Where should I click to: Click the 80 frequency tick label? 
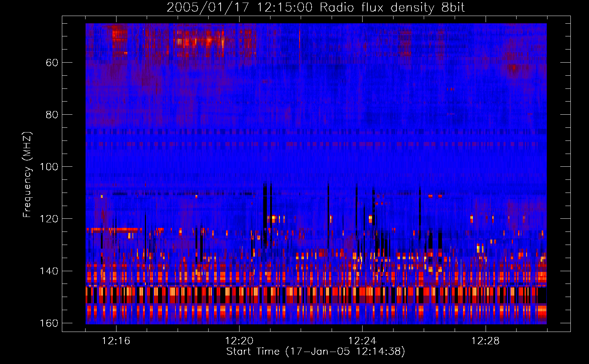52,115
